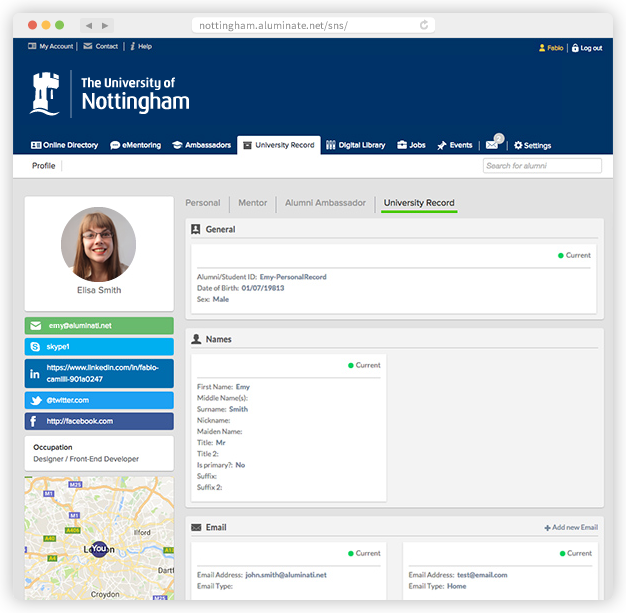626x613 pixels.
Task: Click the University of Nottingham castle logo
Action: [x=45, y=94]
